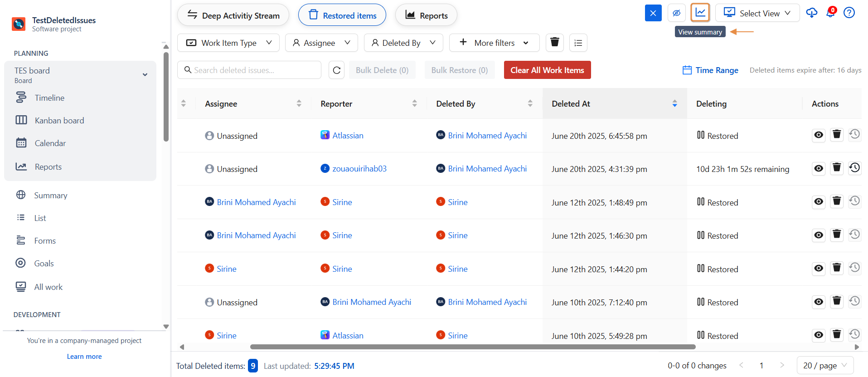Click the Learn more link
The height and width of the screenshot is (377, 868).
(84, 357)
